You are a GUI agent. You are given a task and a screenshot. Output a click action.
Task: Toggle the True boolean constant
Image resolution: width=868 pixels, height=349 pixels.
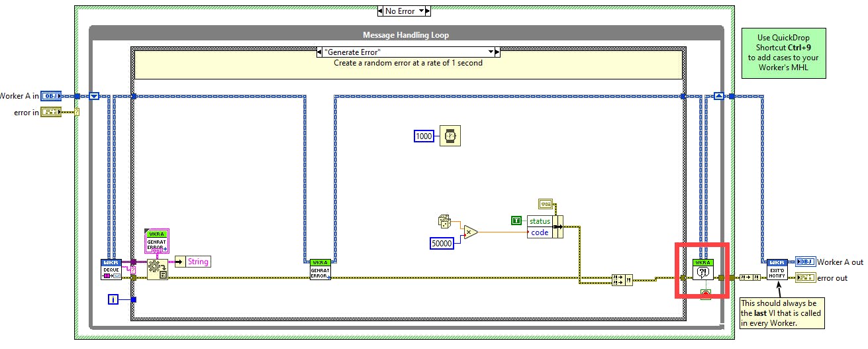pyautogui.click(x=516, y=221)
